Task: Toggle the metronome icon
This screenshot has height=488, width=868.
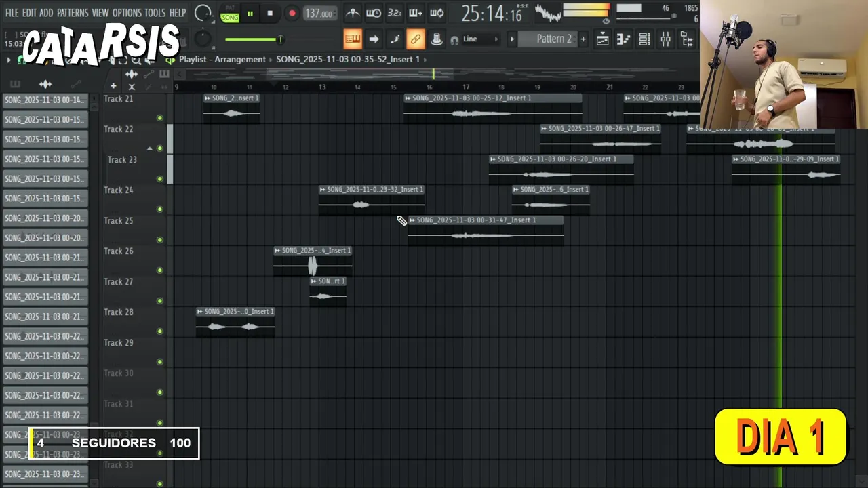Action: point(353,13)
